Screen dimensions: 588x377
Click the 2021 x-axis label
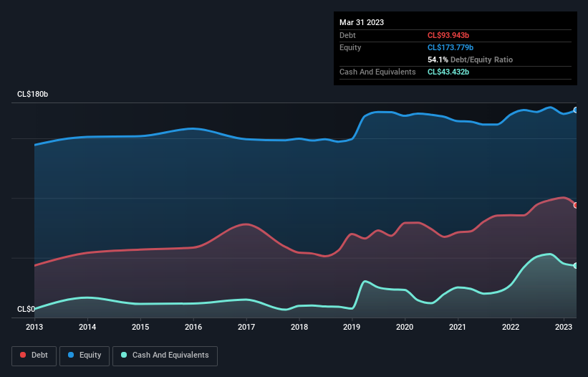[x=458, y=327]
